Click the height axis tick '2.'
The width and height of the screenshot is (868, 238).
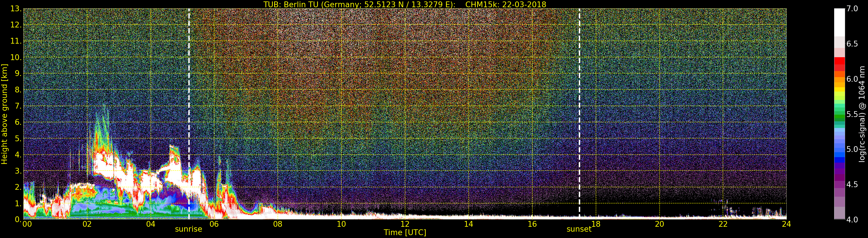pyautogui.click(x=18, y=187)
